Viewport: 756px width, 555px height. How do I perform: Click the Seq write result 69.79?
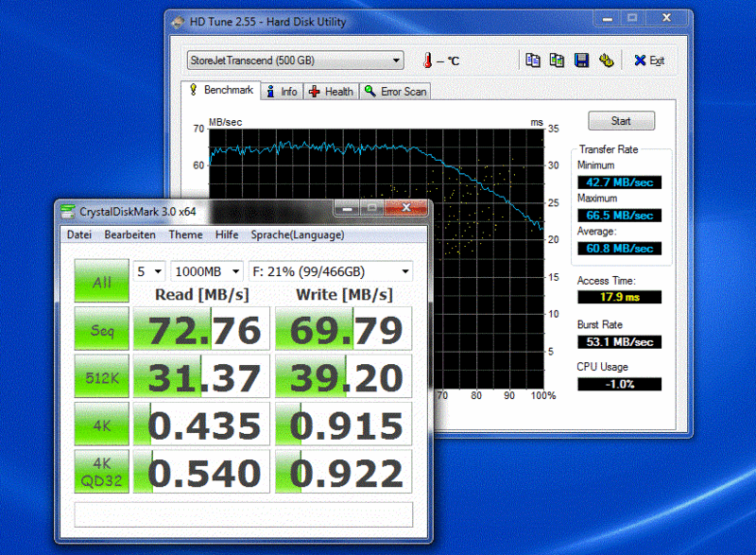[x=343, y=329]
